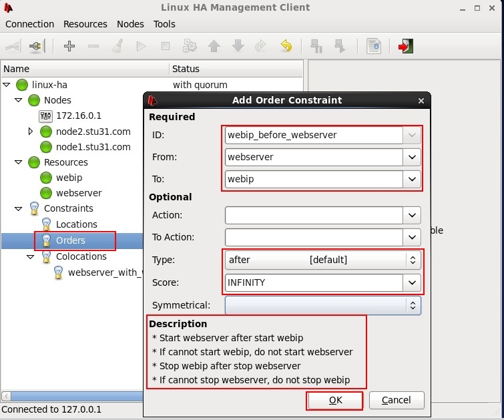This screenshot has height=420, width=504.
Task: Click the Locations lightbulb icon
Action: click(46, 224)
